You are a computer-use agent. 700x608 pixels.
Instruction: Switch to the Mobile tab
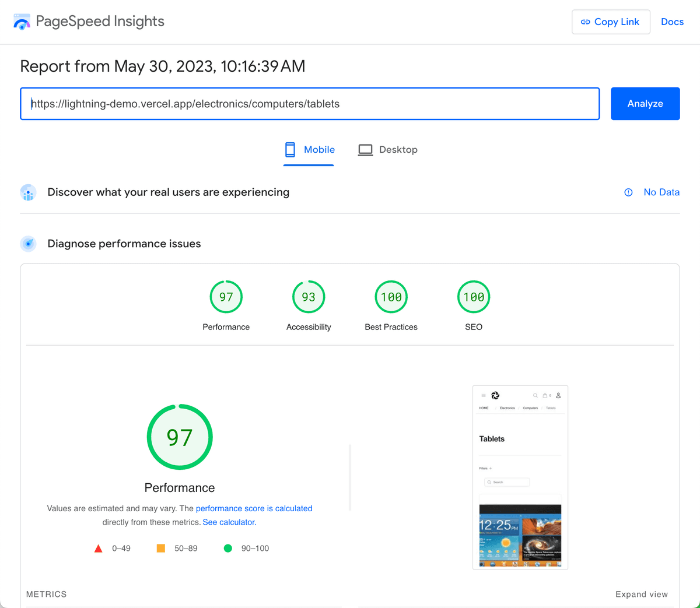pyautogui.click(x=309, y=150)
